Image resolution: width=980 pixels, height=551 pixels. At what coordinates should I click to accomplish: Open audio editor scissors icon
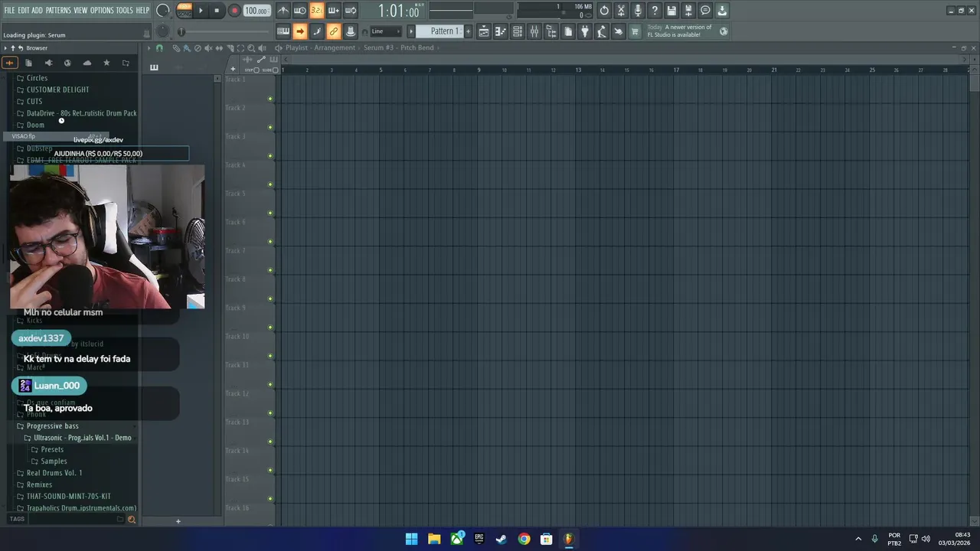point(621,11)
